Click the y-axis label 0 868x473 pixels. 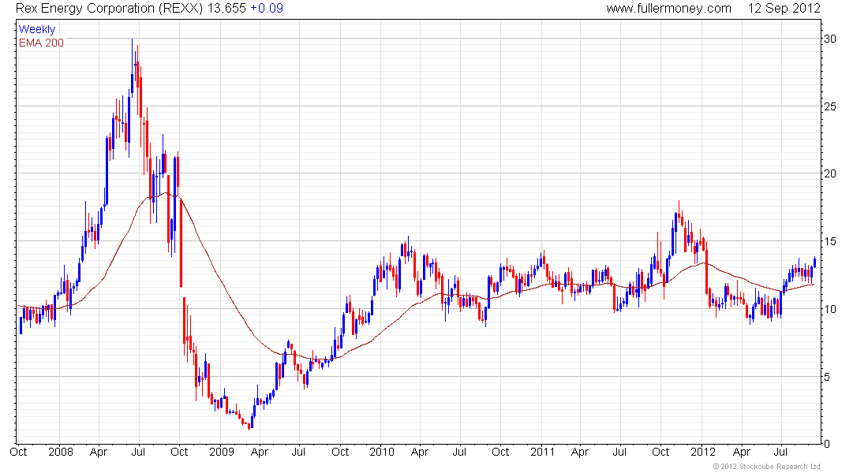tap(827, 444)
